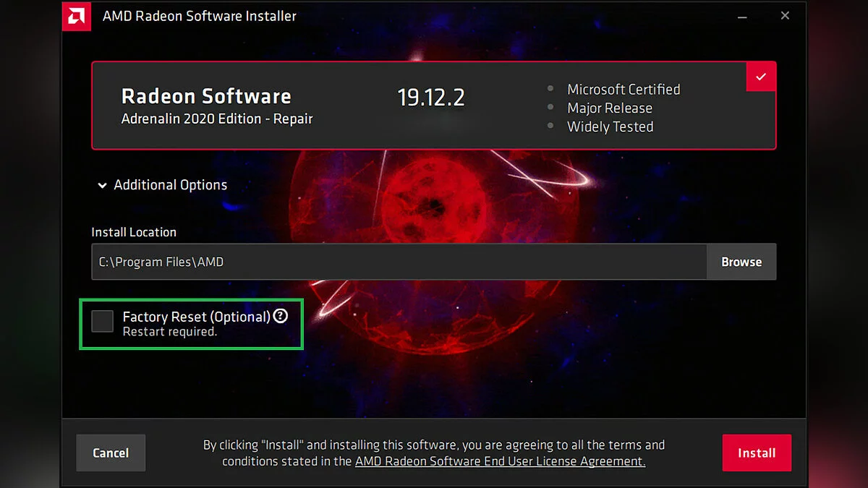Click the AMD logo in the title bar

(76, 16)
